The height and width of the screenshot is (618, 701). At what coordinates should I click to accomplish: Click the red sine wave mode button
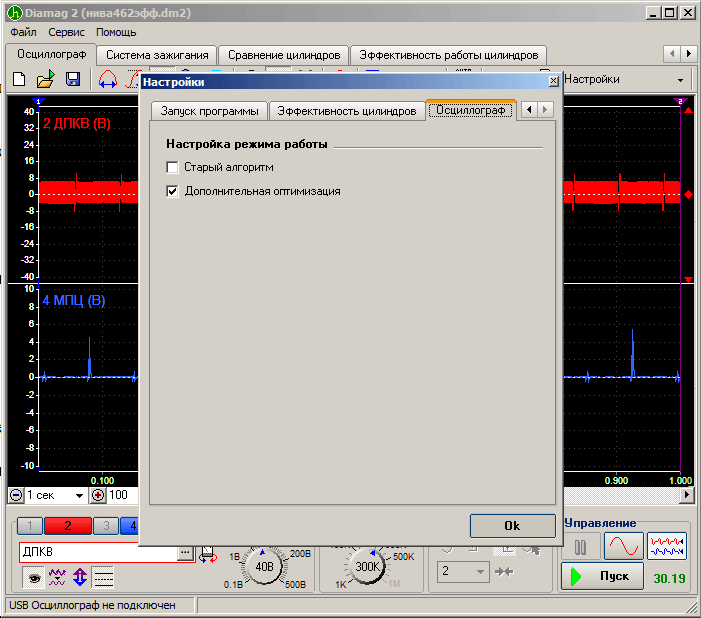click(x=624, y=546)
